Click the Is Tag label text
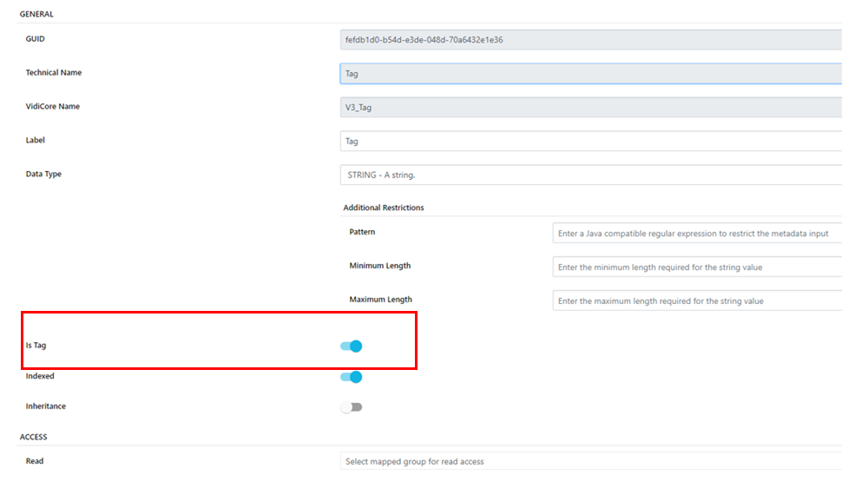The image size is (868, 495). pos(36,346)
